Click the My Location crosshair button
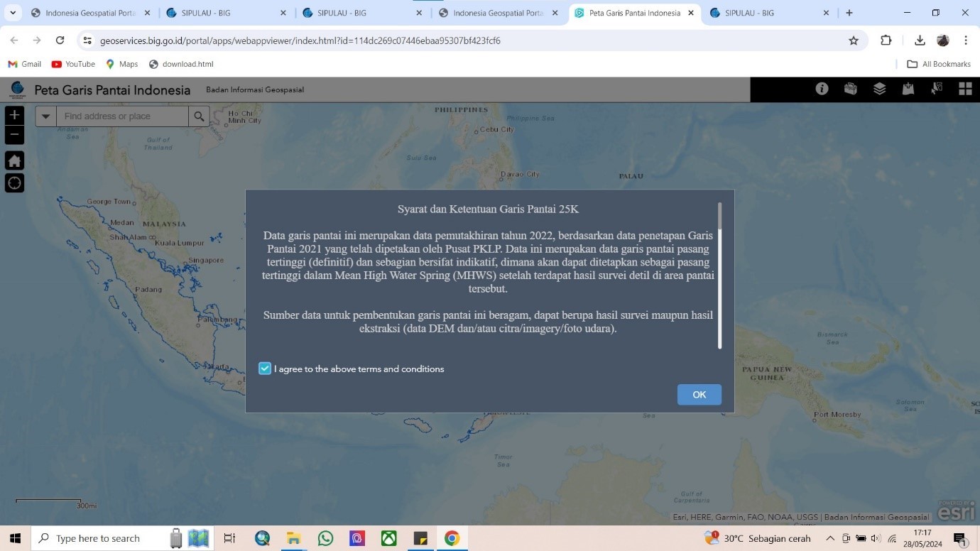The width and height of the screenshot is (980, 551). click(14, 183)
